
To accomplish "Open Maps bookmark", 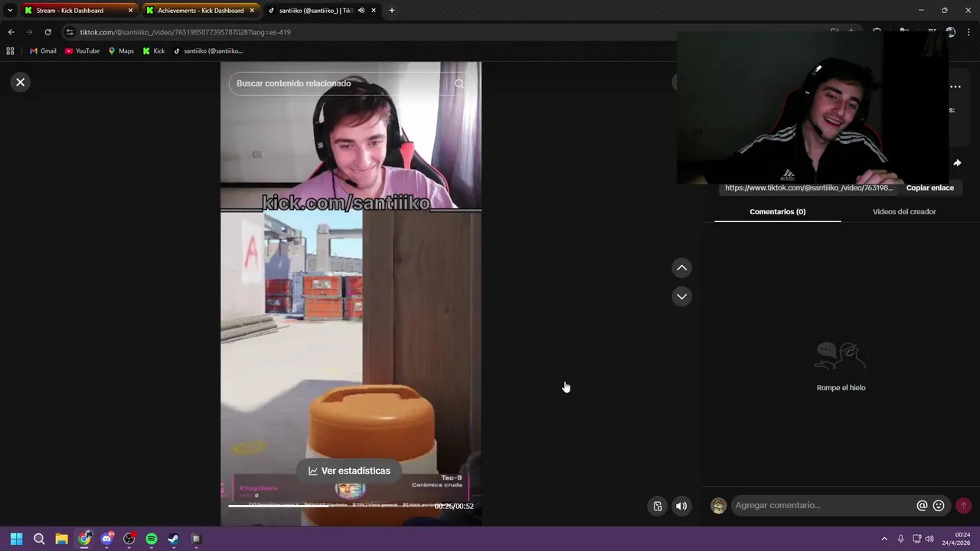I will point(121,51).
